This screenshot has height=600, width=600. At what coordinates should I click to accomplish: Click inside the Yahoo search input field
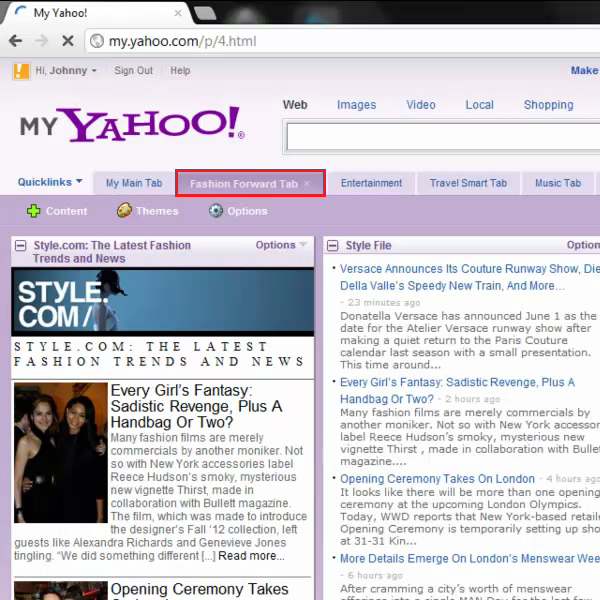point(443,137)
